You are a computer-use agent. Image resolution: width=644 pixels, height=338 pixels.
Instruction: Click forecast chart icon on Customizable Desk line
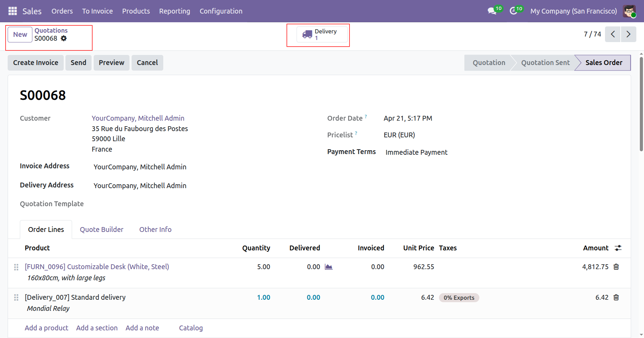(329, 267)
